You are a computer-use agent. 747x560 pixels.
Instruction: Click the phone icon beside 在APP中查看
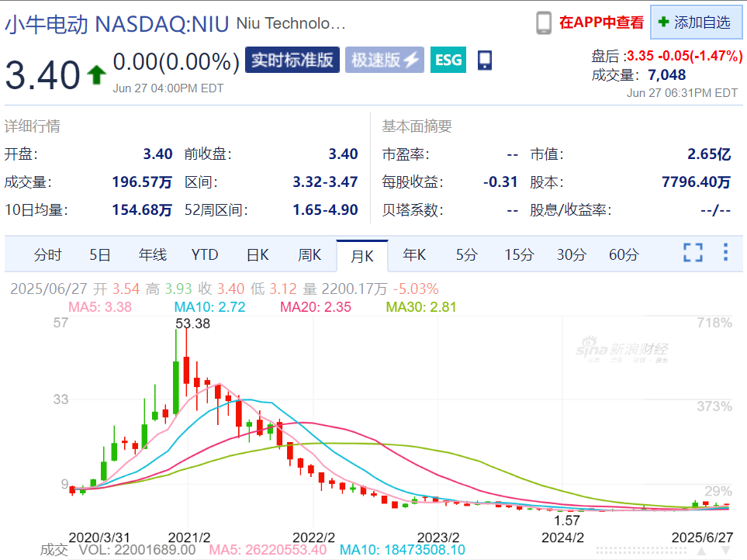point(544,22)
